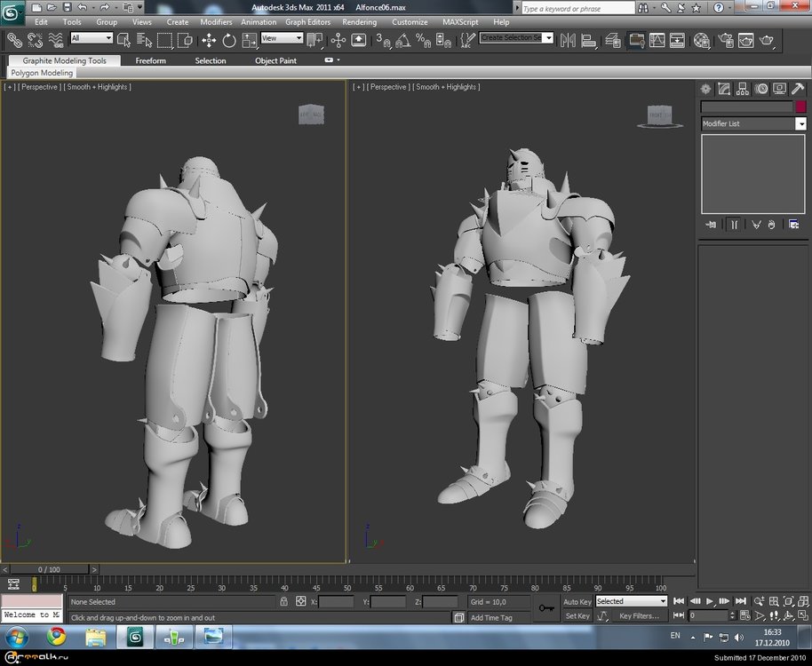Pick the Rectangular Selection Region tool
812x666 pixels.
[164, 40]
